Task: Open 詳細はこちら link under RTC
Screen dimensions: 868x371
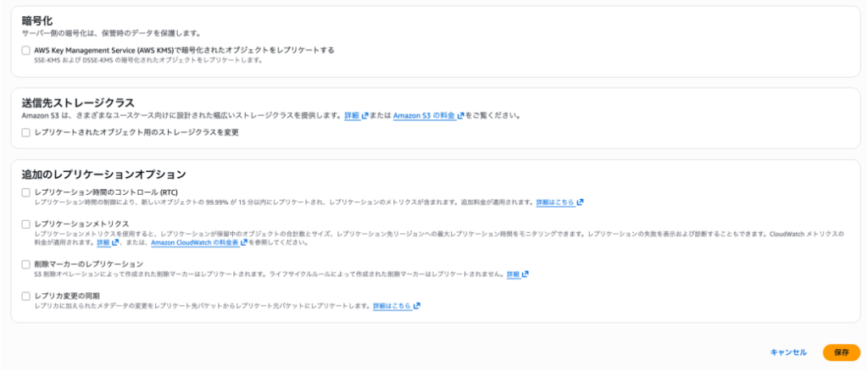Action: tap(555, 202)
